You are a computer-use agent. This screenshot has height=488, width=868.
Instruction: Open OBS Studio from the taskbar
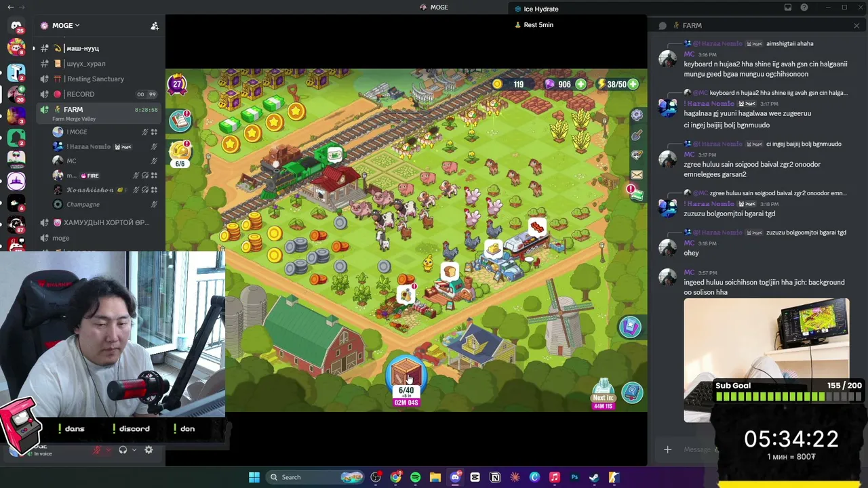pyautogui.click(x=376, y=477)
